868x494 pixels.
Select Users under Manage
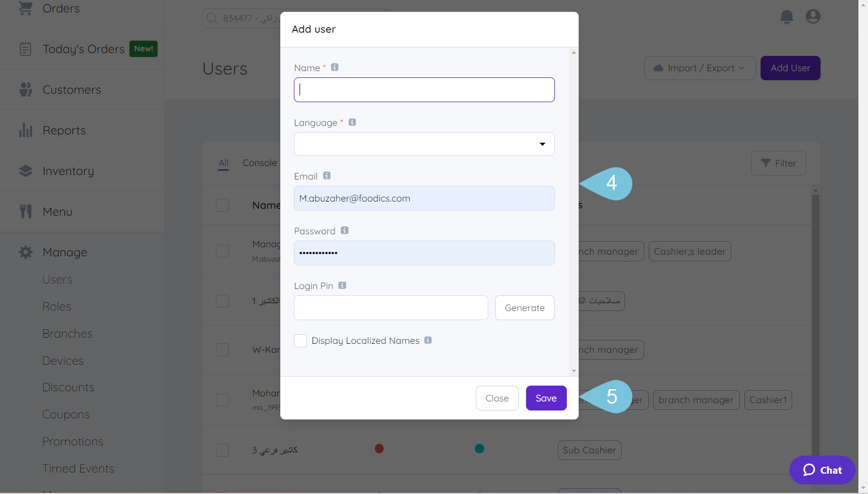[57, 279]
